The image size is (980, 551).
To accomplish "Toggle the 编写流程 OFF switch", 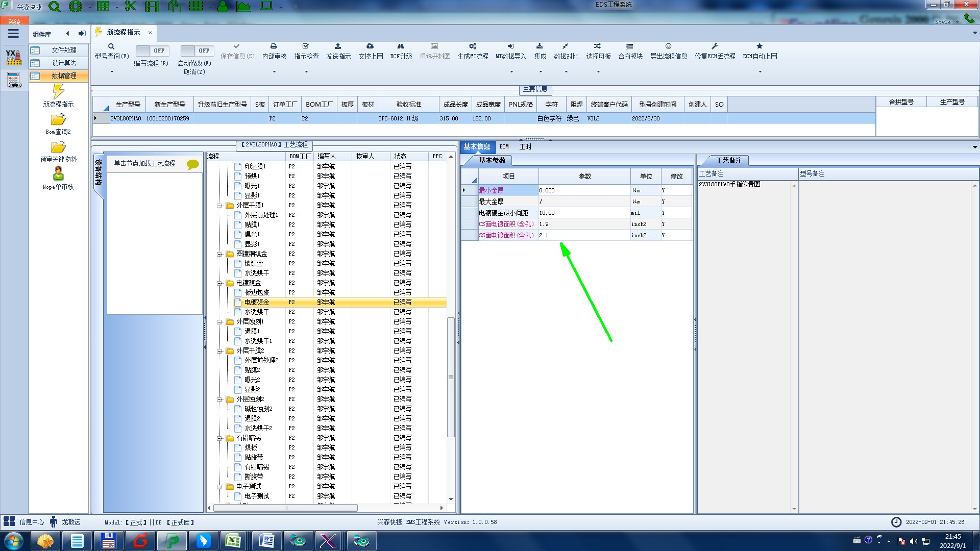I will (x=151, y=51).
